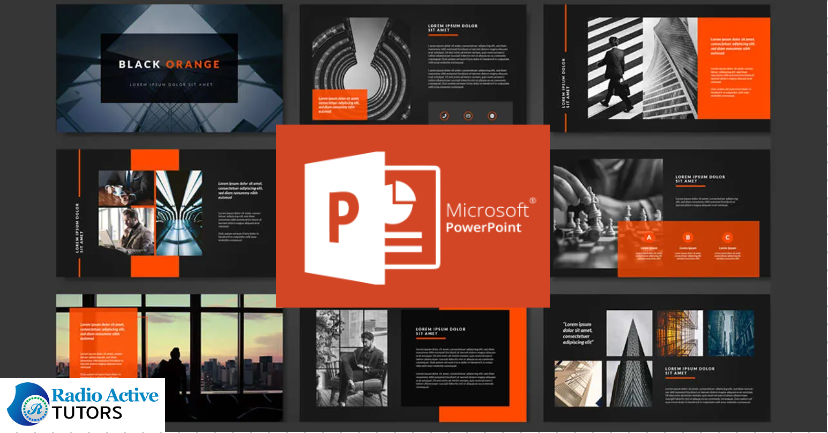
Task: Click the orange caption box under circular building
Action: coord(340,105)
